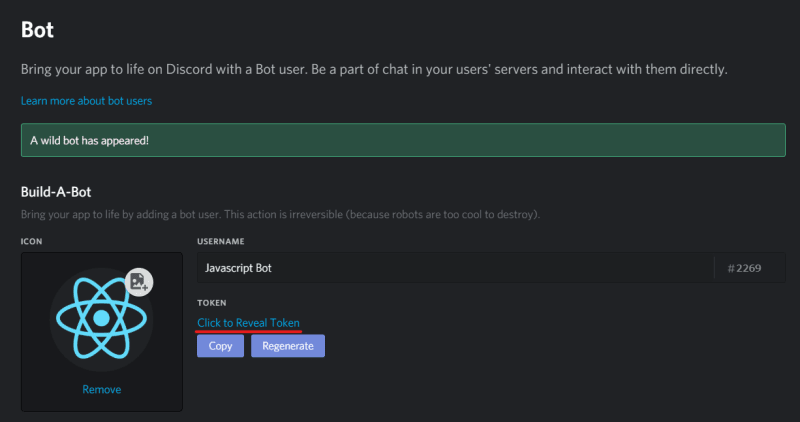Click the Bot page title
800x422 pixels.
[37, 30]
